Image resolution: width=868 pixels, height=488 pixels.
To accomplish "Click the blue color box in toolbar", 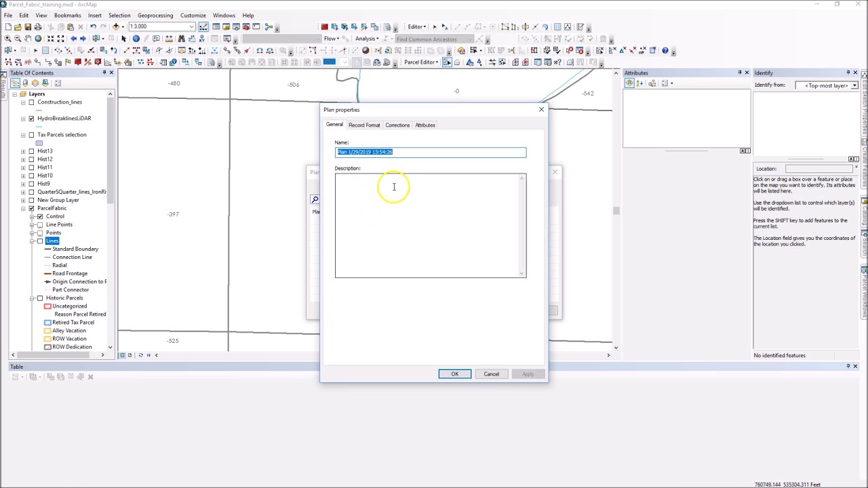I will tap(330, 62).
